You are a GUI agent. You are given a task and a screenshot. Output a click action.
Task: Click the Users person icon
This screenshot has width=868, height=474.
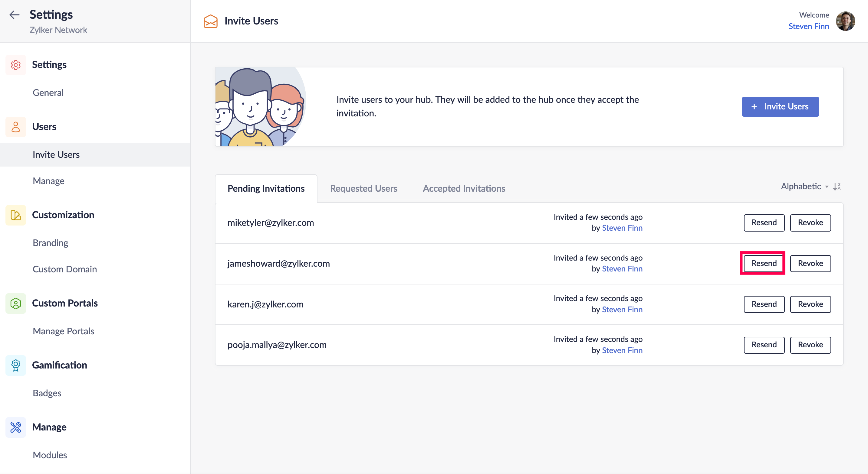tap(15, 127)
